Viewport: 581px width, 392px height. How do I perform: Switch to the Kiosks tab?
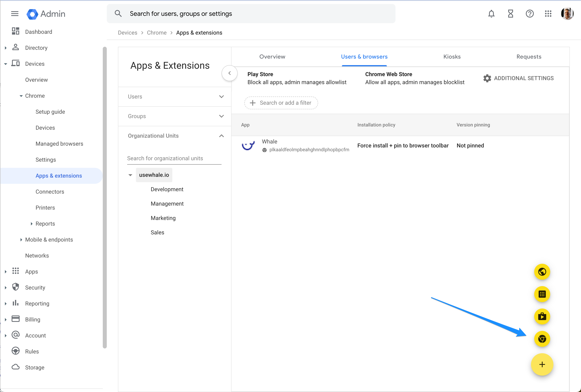point(452,57)
